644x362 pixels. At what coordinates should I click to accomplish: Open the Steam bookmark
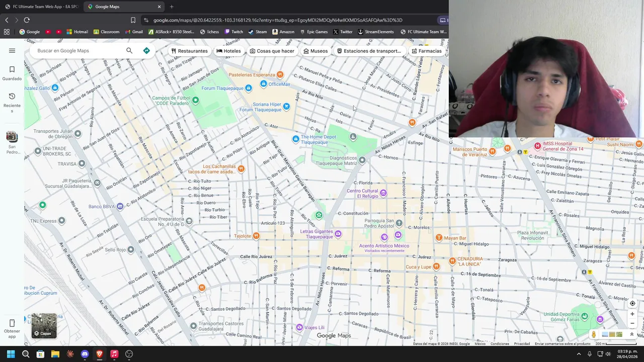[258, 32]
